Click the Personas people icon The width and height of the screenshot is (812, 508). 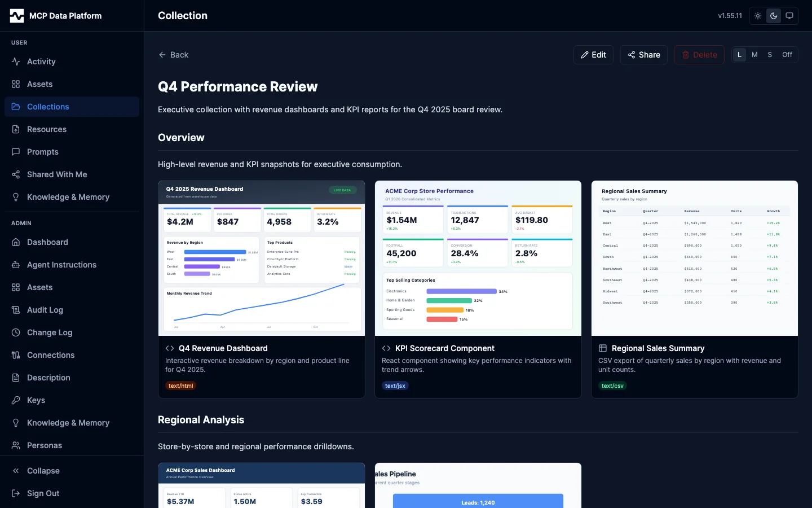click(x=15, y=445)
